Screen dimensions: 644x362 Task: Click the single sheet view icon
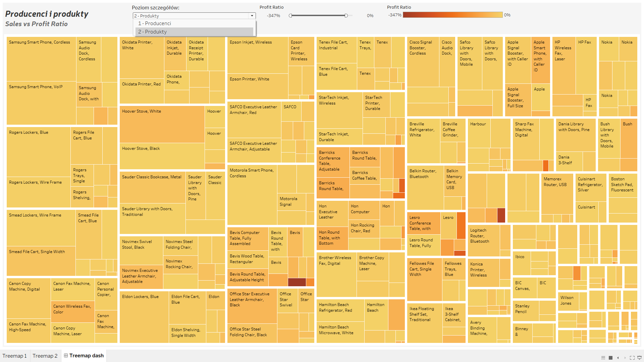[x=610, y=358]
